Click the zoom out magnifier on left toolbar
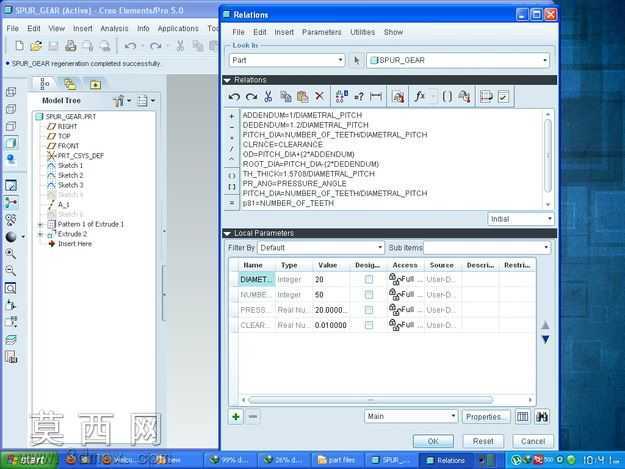625x469 pixels. pos(11,271)
